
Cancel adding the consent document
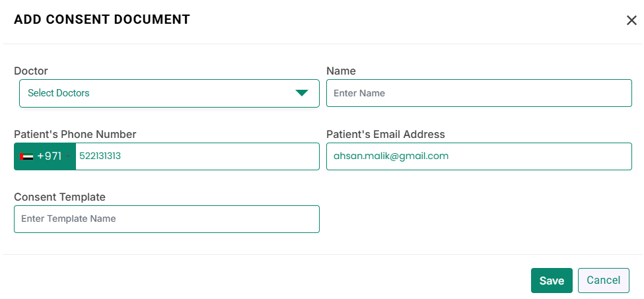pyautogui.click(x=603, y=281)
